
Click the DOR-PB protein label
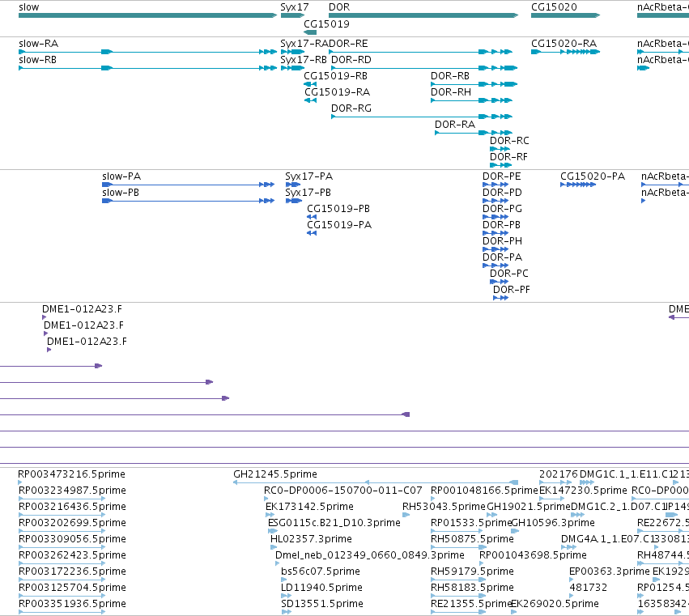[501, 225]
